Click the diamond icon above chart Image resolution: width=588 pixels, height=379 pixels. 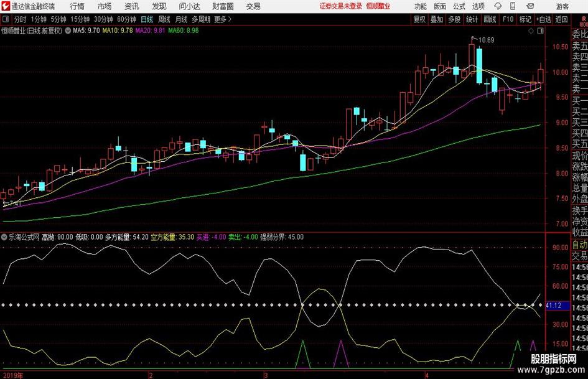click(x=531, y=31)
